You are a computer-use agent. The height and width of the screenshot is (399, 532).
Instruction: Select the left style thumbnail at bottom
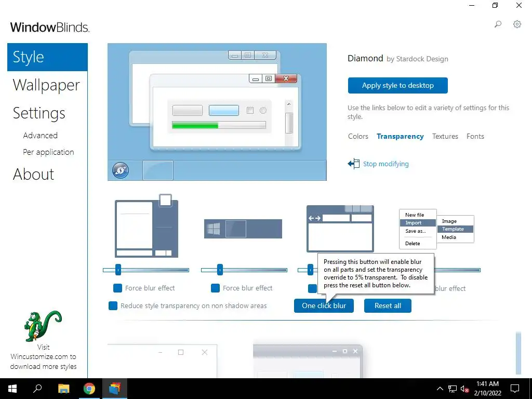(x=162, y=361)
